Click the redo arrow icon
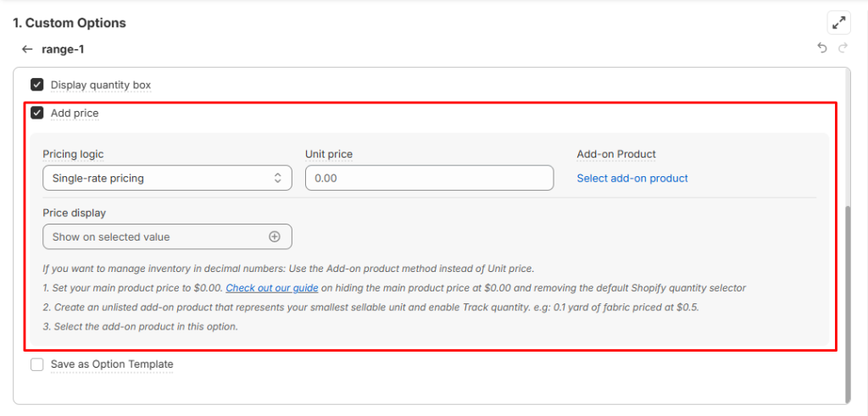 [843, 49]
